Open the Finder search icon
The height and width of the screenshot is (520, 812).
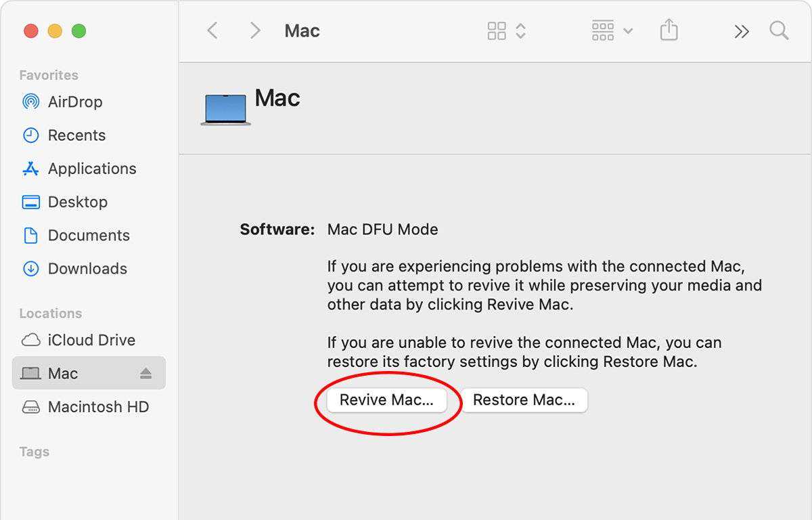click(x=779, y=30)
